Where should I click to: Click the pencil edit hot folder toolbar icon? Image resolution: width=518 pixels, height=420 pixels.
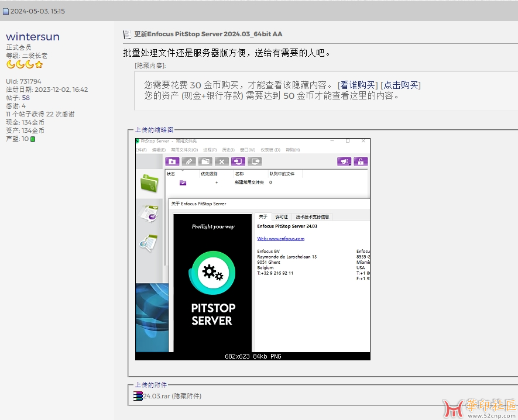click(188, 161)
